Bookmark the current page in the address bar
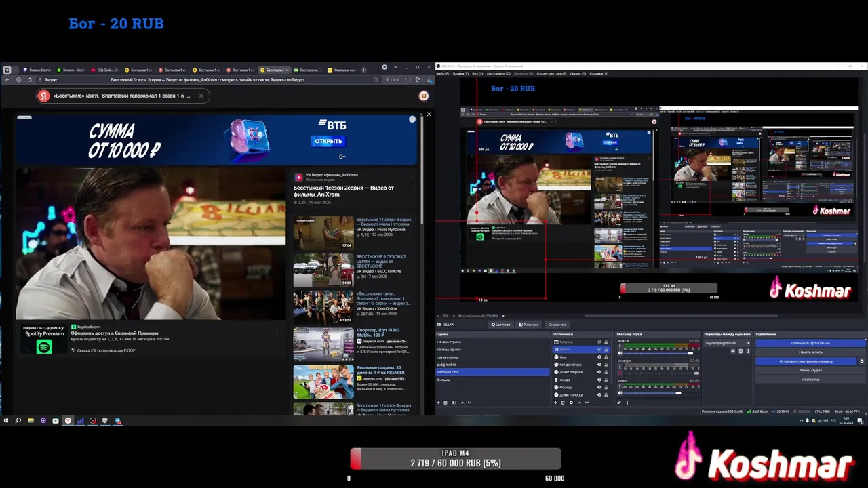 point(376,79)
